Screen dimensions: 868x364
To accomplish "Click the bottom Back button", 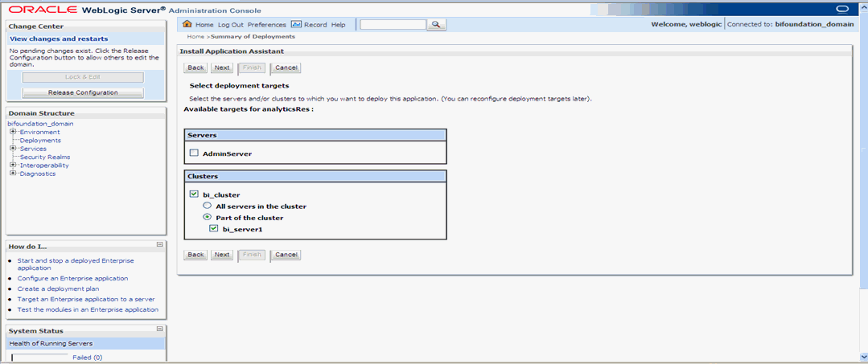I will point(195,255).
